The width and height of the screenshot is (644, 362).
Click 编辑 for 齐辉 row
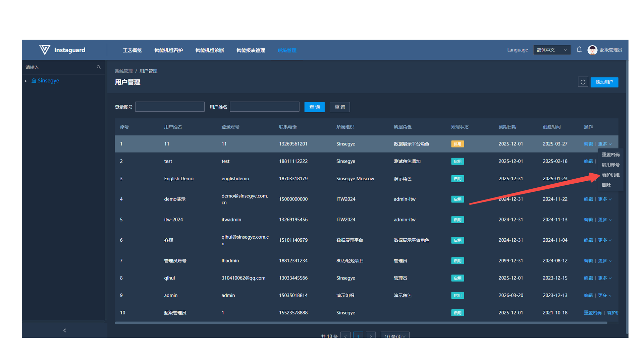[588, 240]
